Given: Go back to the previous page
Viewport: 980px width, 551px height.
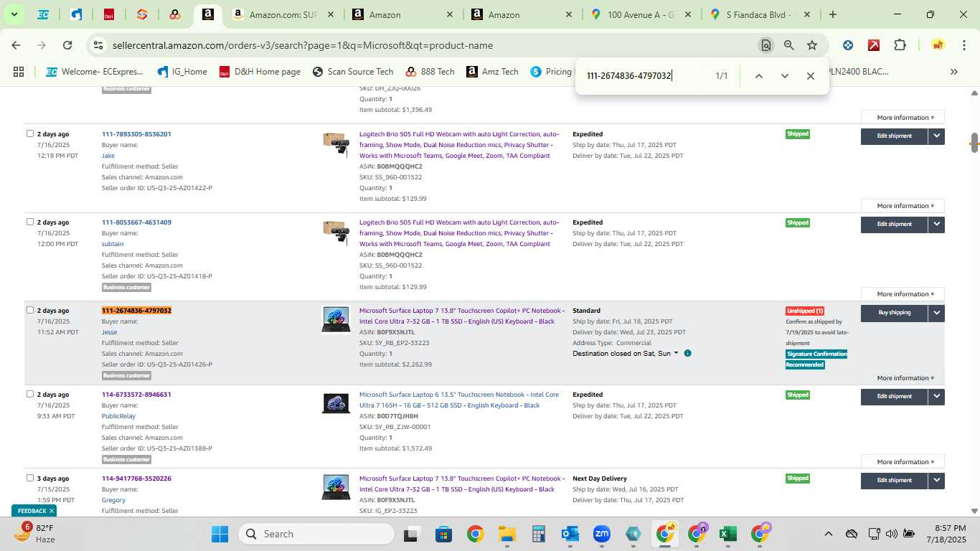Looking at the screenshot, I should (x=16, y=45).
